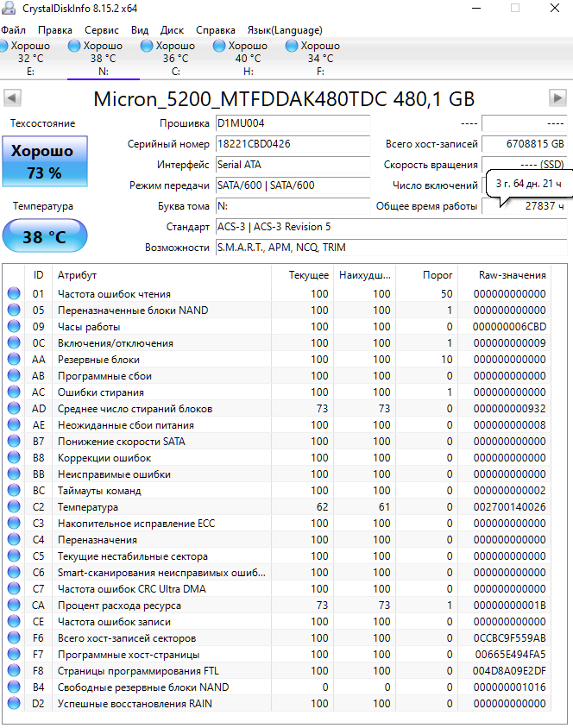Click the ID column header
The width and height of the screenshot is (573, 728).
point(38,275)
